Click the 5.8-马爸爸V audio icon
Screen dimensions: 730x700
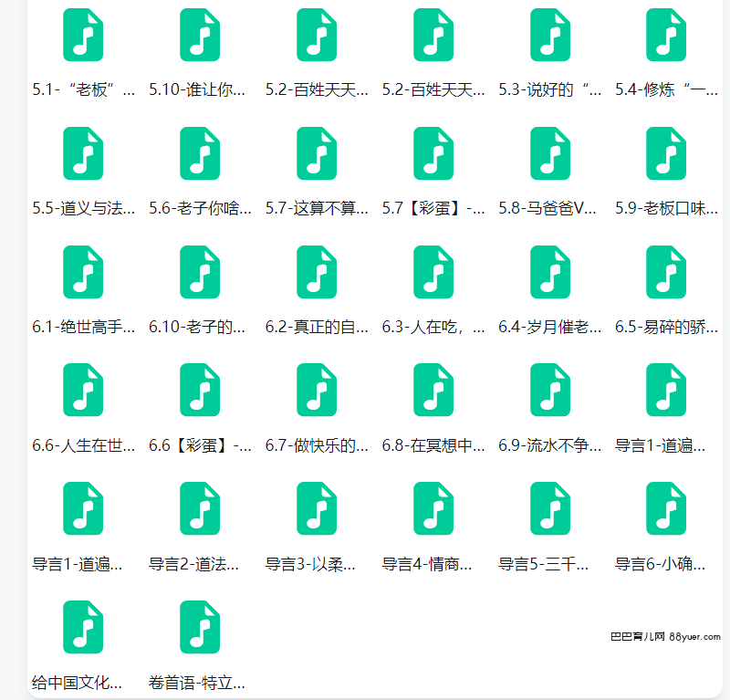pyautogui.click(x=550, y=153)
